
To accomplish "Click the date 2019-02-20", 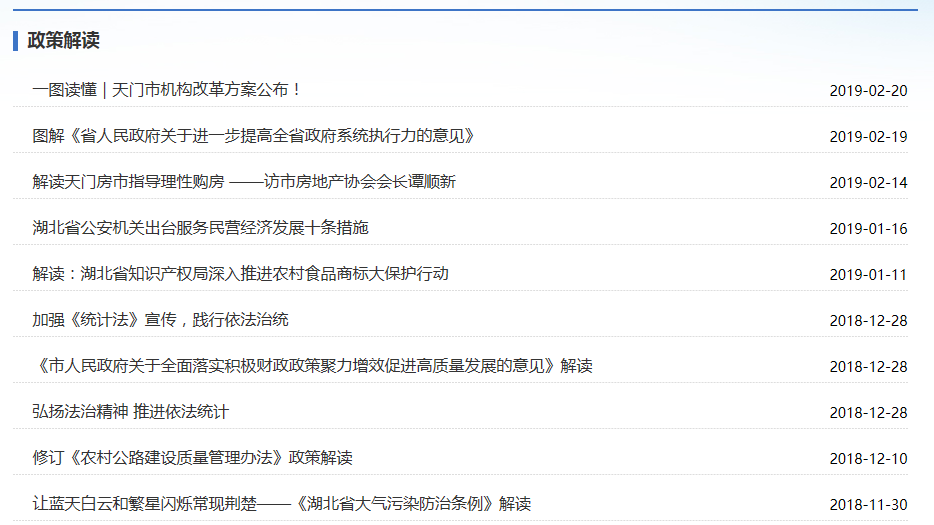I will pyautogui.click(x=868, y=91).
